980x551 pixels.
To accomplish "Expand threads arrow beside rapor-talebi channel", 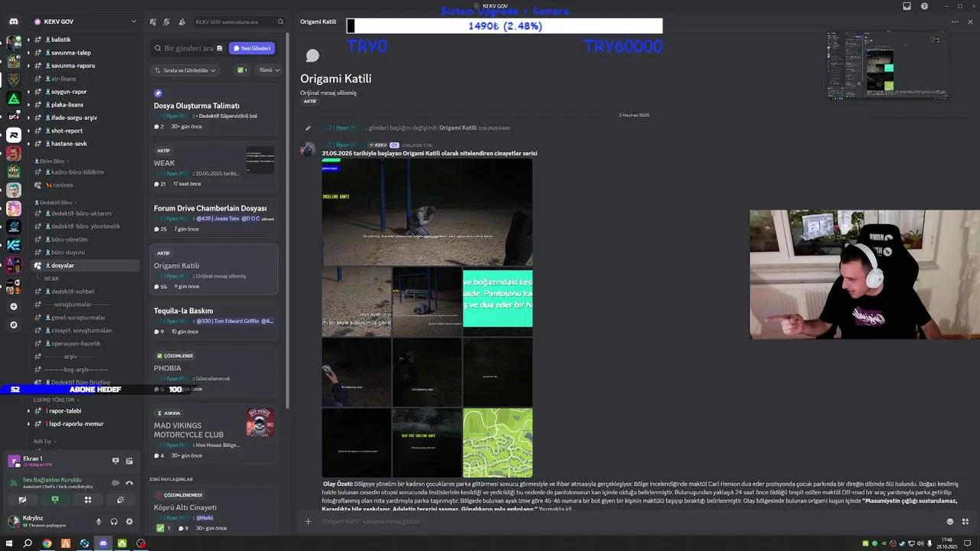I will point(28,411).
